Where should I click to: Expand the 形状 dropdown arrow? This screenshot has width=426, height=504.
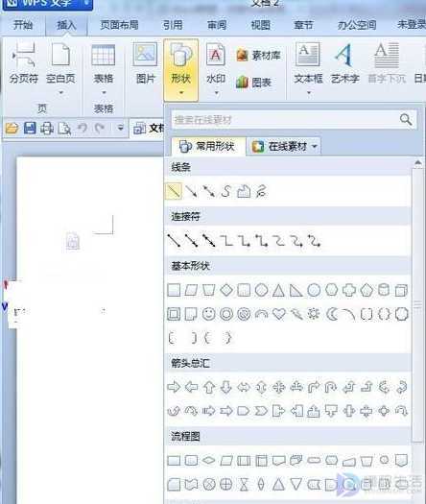pyautogui.click(x=181, y=93)
